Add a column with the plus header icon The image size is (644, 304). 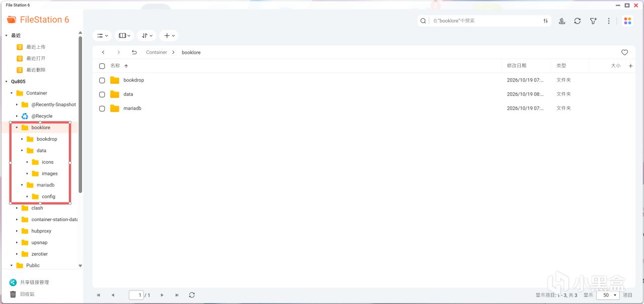630,66
